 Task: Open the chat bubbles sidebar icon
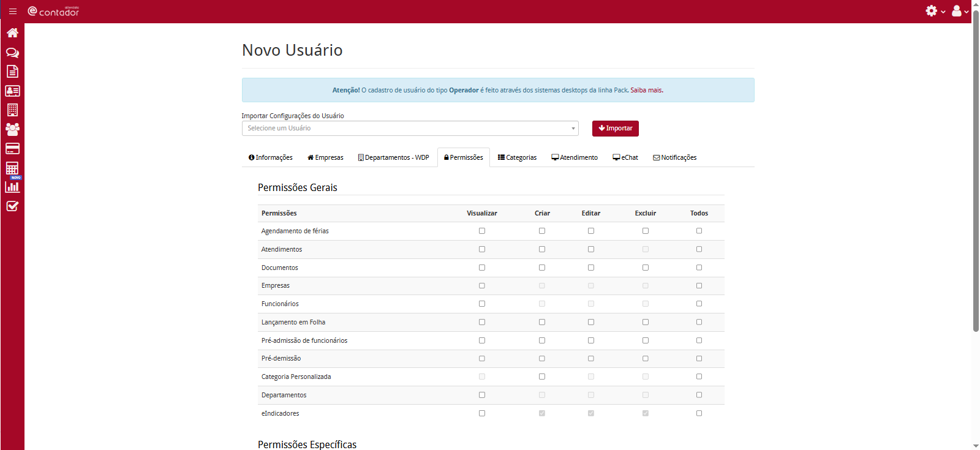pos(12,53)
